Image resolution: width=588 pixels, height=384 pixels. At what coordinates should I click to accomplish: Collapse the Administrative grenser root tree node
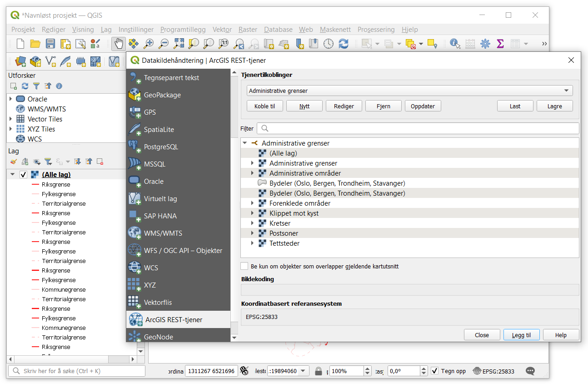(244, 143)
